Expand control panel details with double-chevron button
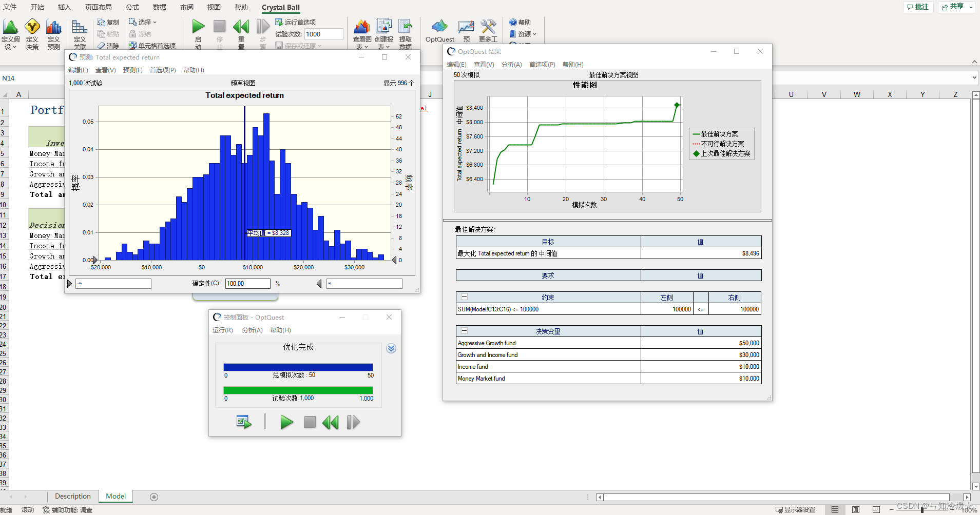 [391, 349]
